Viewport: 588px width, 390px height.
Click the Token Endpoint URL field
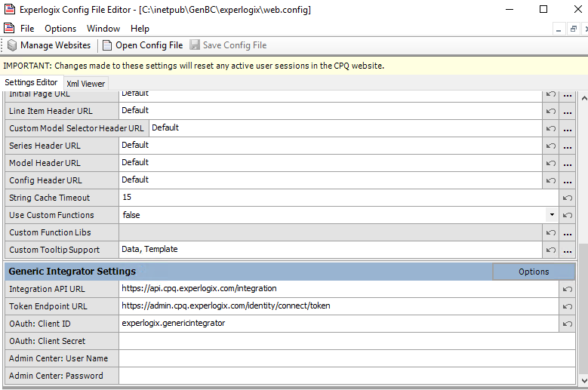(339, 306)
